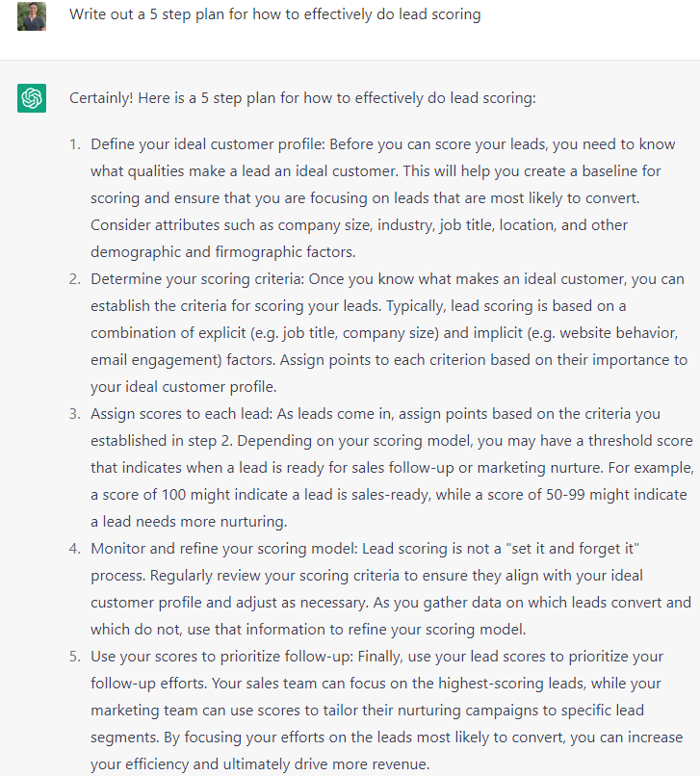
Task: Click list number 3 marker
Action: (x=75, y=413)
